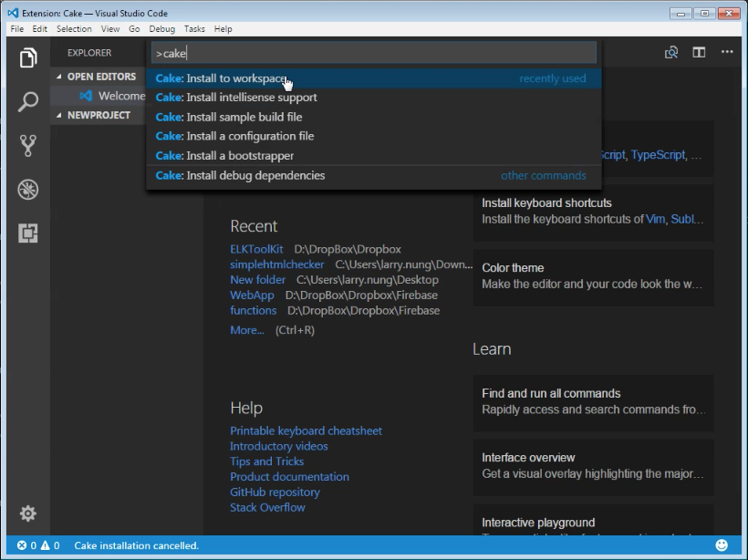The height and width of the screenshot is (560, 748).
Task: Open the Explorer view in activity bar
Action: tap(28, 57)
